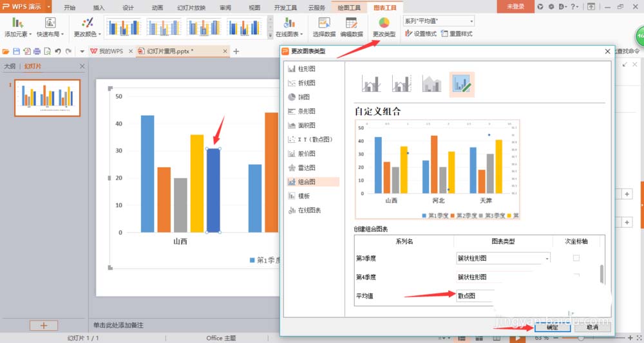The height and width of the screenshot is (343, 644).
Task: Open the 快速布局 quick layout menu
Action: coord(50,28)
